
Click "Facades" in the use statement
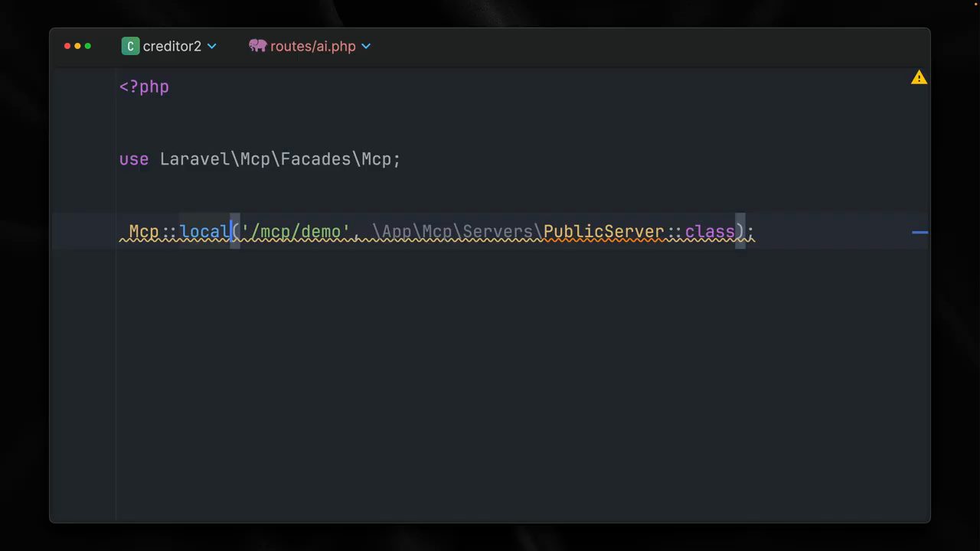316,159
